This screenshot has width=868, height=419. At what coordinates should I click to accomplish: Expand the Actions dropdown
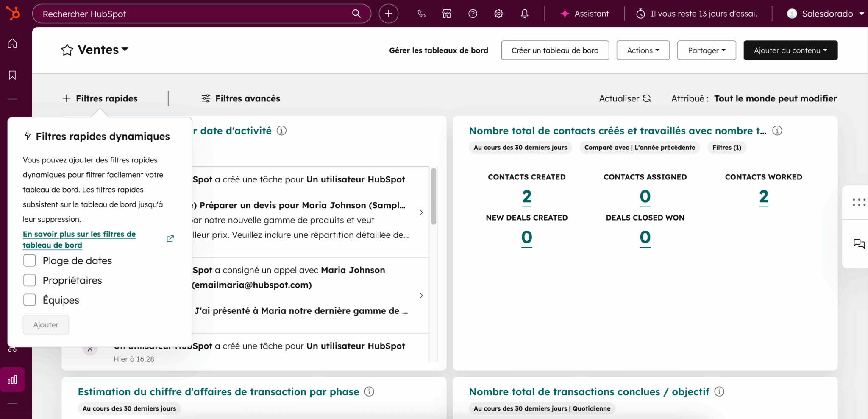tap(643, 50)
